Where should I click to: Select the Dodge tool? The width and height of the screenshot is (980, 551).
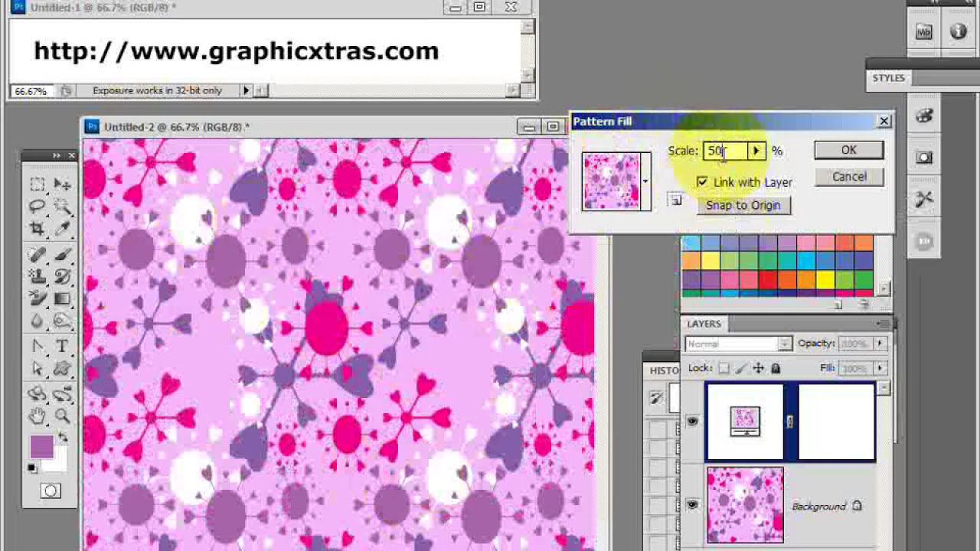[63, 321]
